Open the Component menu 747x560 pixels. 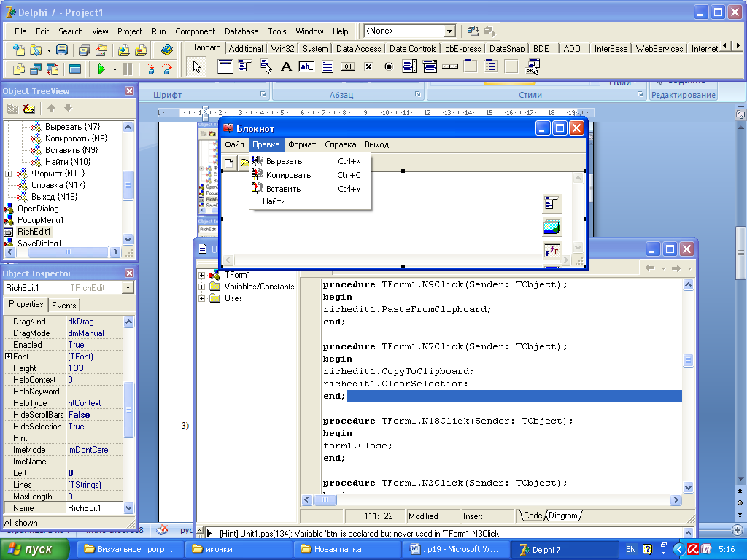[x=196, y=31]
